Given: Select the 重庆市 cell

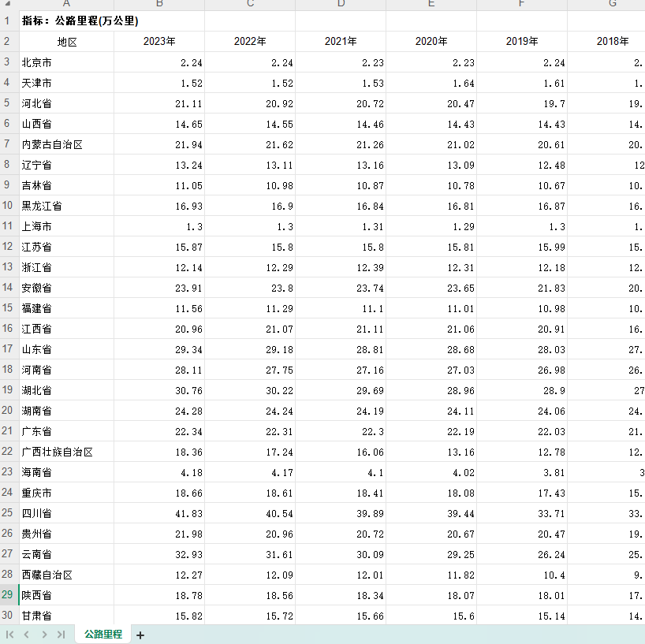Looking at the screenshot, I should [67, 493].
